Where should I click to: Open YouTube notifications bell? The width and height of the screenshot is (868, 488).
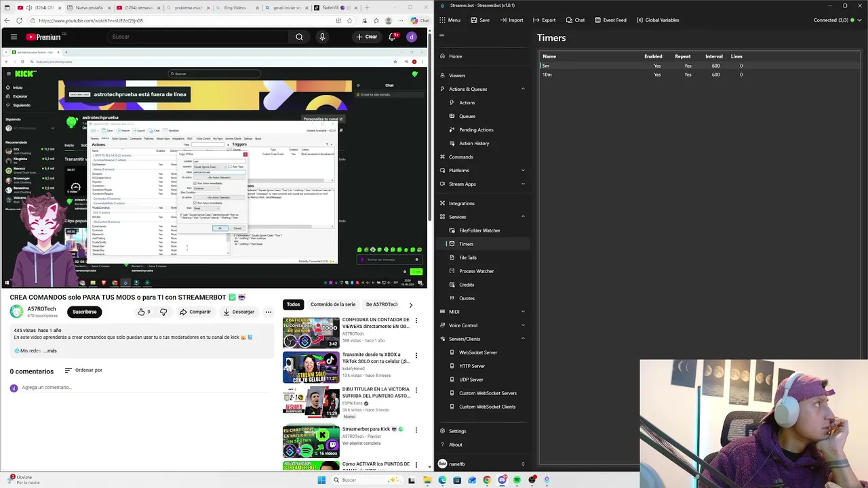pyautogui.click(x=392, y=37)
